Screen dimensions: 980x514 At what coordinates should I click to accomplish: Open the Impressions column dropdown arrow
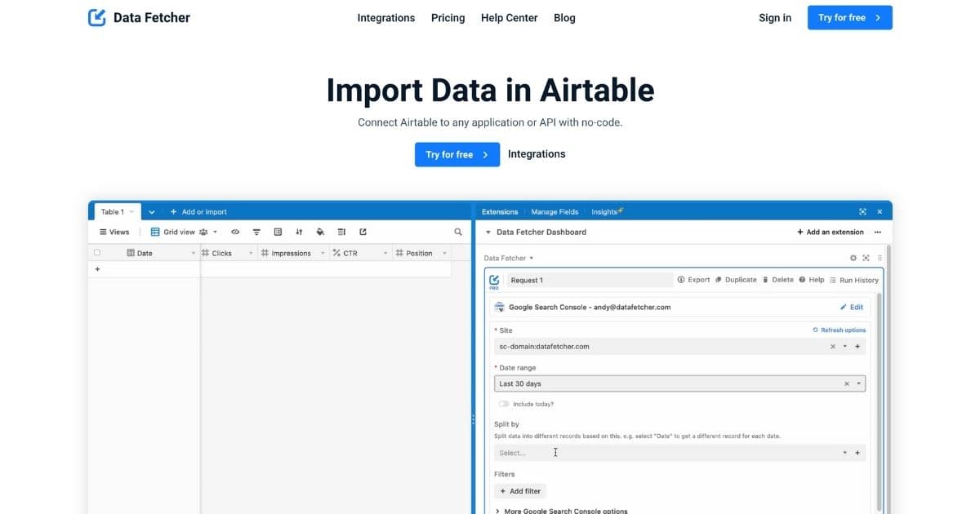[323, 254]
